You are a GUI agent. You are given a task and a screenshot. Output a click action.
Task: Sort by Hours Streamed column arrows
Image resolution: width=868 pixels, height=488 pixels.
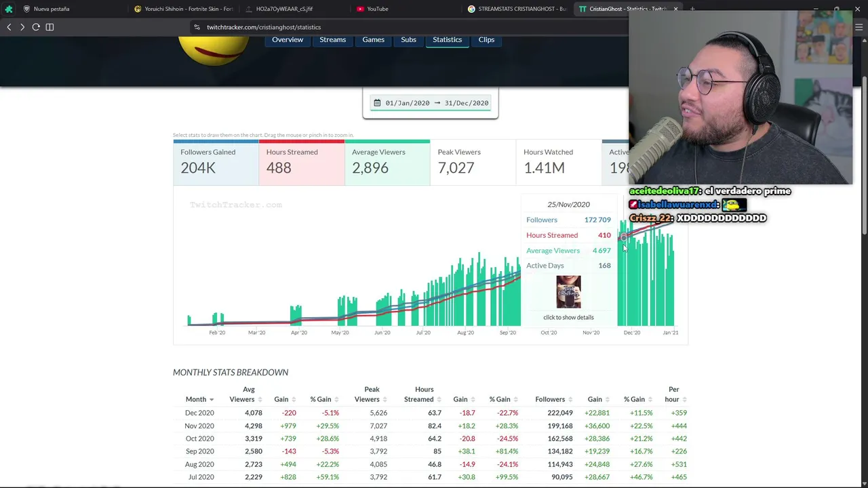[x=439, y=400]
